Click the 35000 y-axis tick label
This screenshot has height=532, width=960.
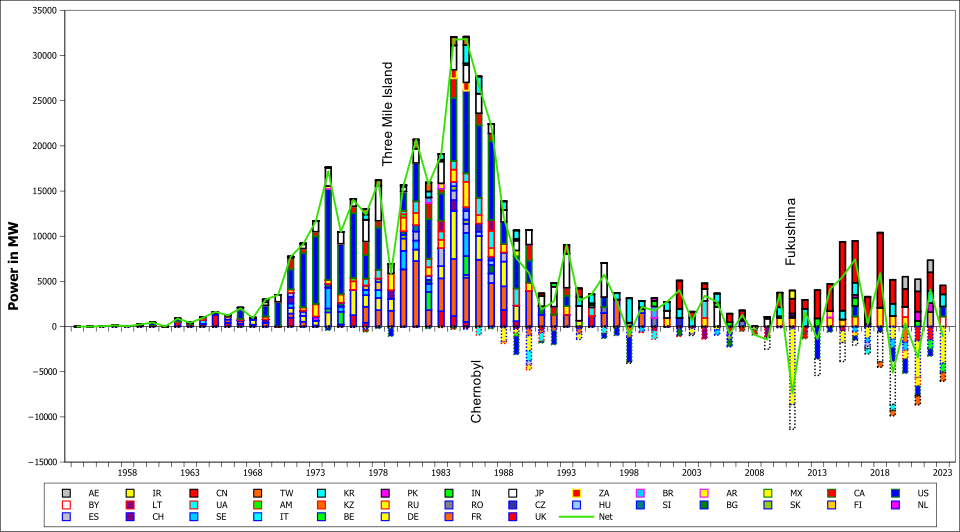click(43, 10)
